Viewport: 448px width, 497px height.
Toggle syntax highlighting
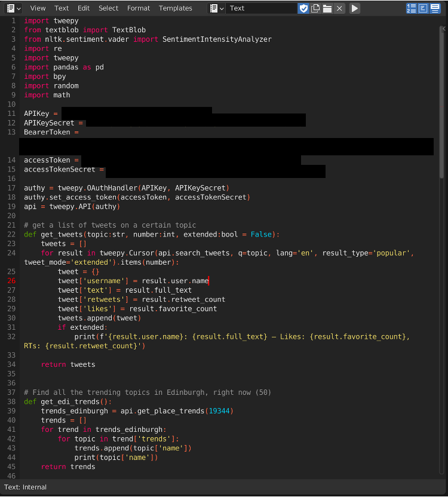[435, 8]
